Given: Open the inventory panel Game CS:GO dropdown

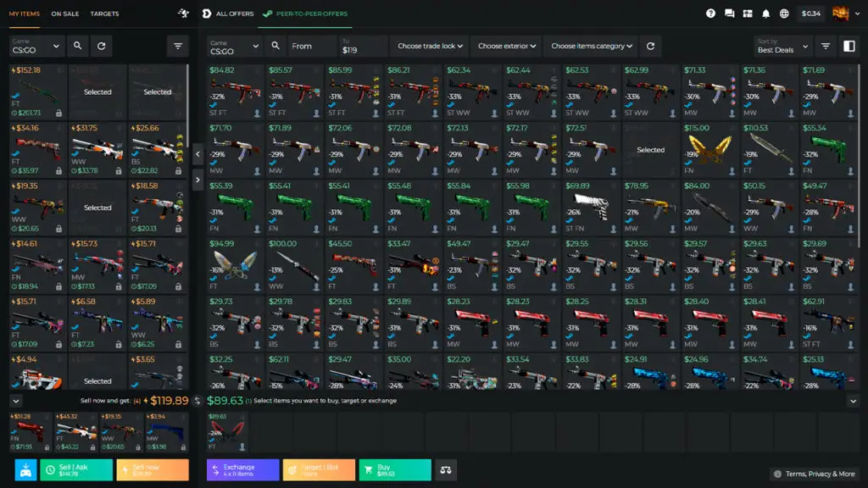Looking at the screenshot, I should (x=36, y=46).
